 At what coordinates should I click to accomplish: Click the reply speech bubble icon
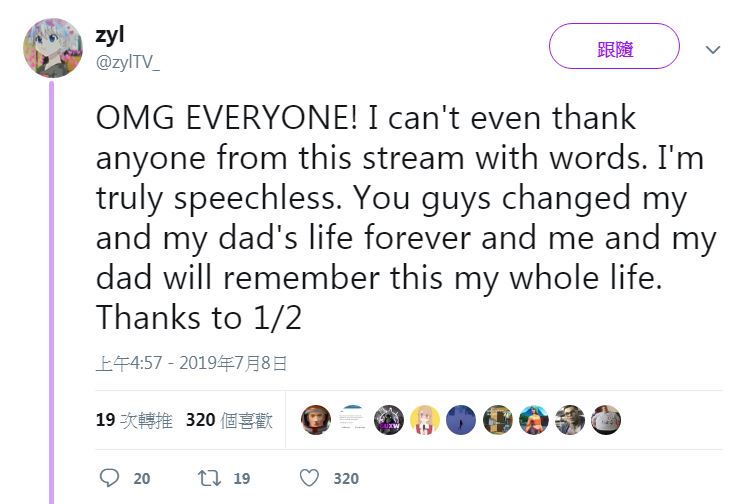click(x=110, y=479)
